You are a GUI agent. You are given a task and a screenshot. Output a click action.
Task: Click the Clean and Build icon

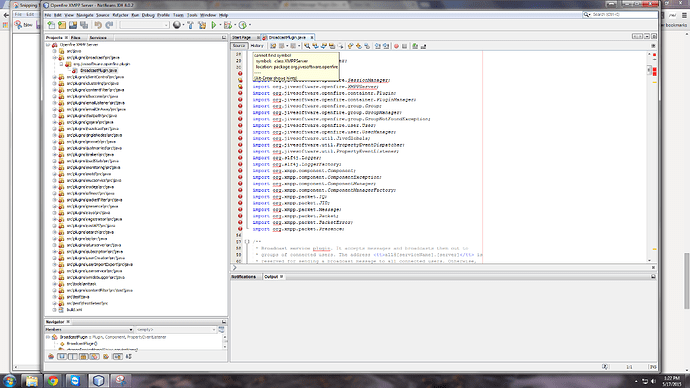[202, 25]
